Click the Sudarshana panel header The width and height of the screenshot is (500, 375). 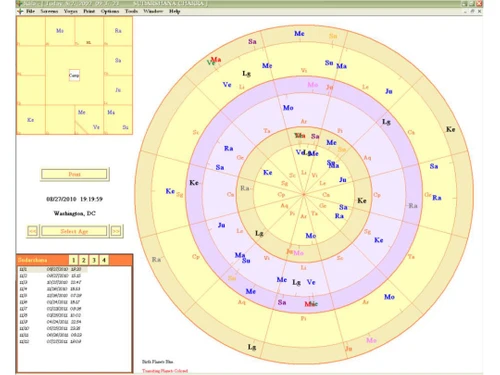[33, 260]
